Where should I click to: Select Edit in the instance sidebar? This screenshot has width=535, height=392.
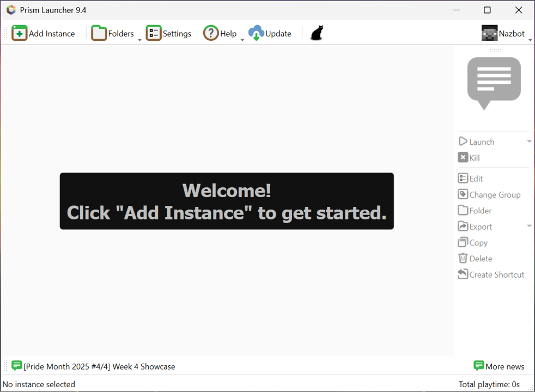click(x=471, y=179)
